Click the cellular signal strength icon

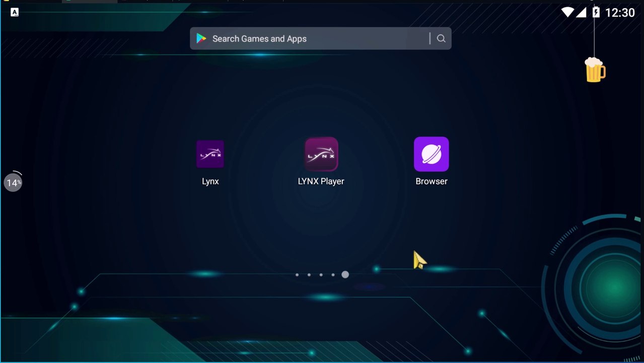581,12
